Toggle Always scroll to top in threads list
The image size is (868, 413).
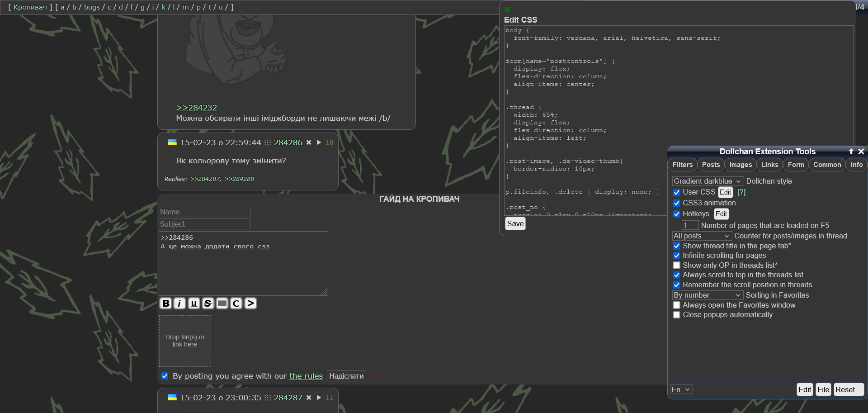tap(677, 275)
